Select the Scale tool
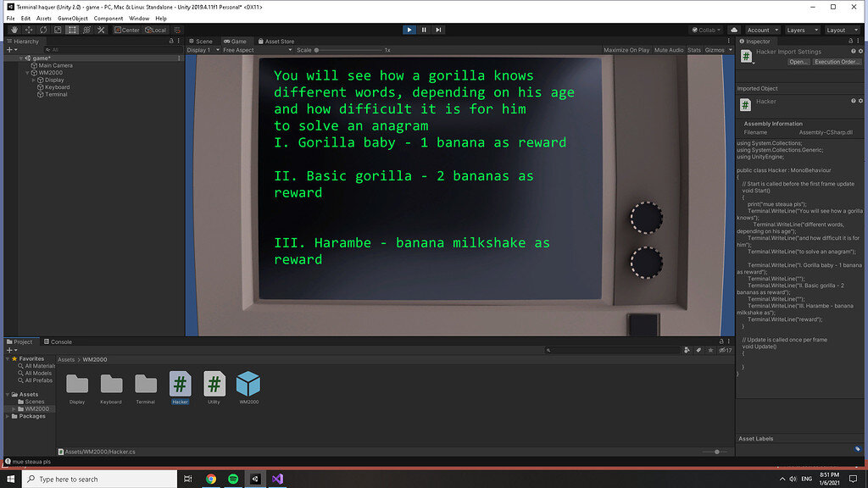The width and height of the screenshot is (868, 488). pos(58,30)
